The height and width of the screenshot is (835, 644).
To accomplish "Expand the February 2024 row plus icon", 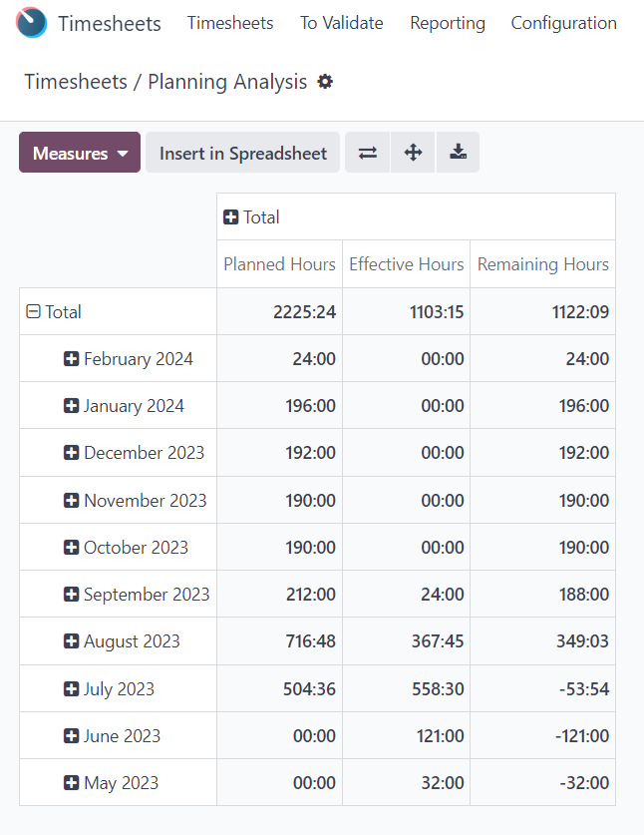I will [x=71, y=359].
